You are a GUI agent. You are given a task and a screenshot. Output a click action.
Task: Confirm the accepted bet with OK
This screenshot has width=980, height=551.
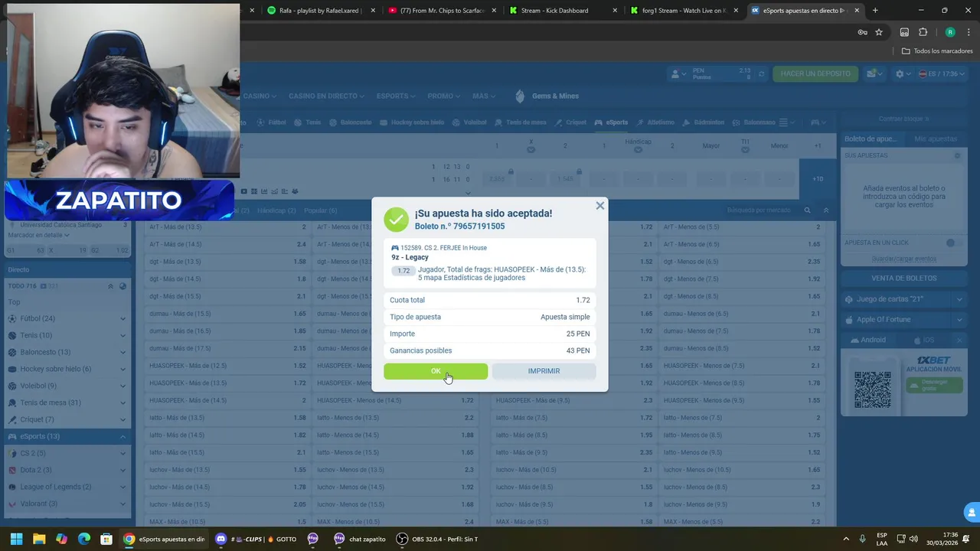(x=436, y=371)
